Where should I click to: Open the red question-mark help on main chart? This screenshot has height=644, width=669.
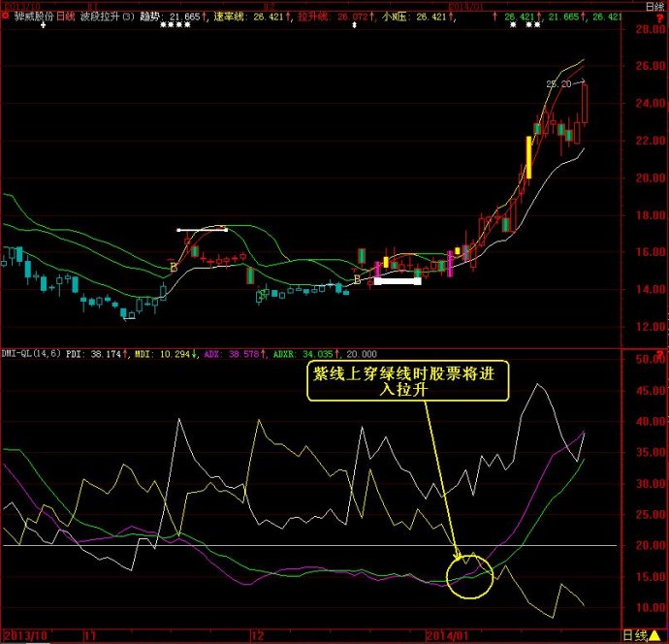click(x=659, y=18)
